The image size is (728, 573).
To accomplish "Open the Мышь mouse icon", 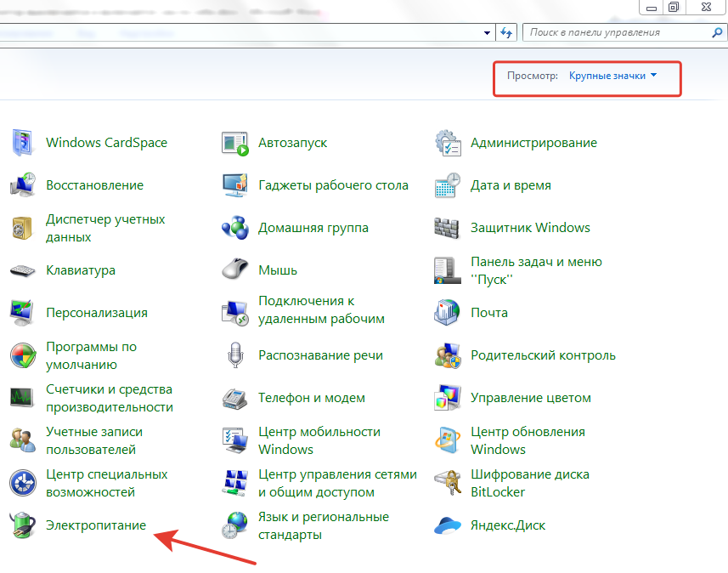I will pyautogui.click(x=235, y=268).
